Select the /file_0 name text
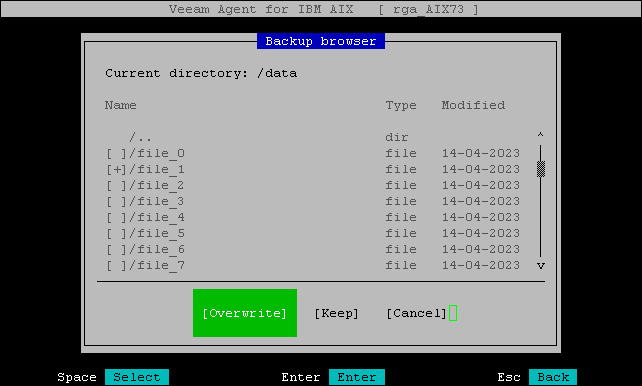Screen dimensions: 642x386 click(x=157, y=153)
